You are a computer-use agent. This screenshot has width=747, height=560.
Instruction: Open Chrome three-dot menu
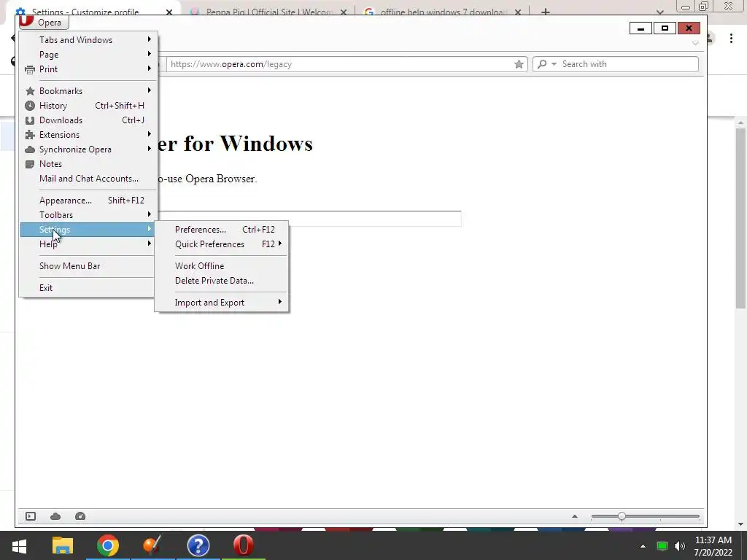731,38
